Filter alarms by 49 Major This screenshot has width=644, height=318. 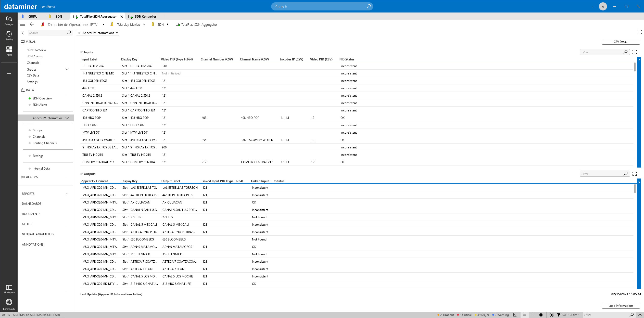pyautogui.click(x=482, y=315)
